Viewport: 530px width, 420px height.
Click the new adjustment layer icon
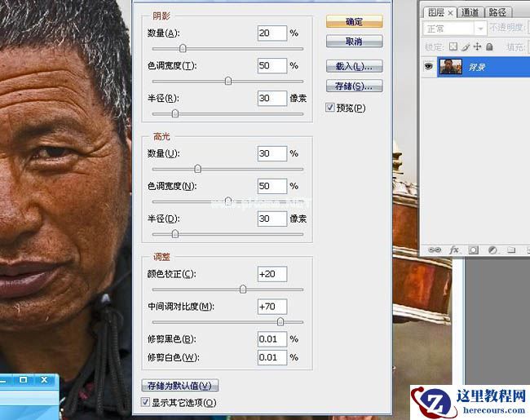[492, 250]
